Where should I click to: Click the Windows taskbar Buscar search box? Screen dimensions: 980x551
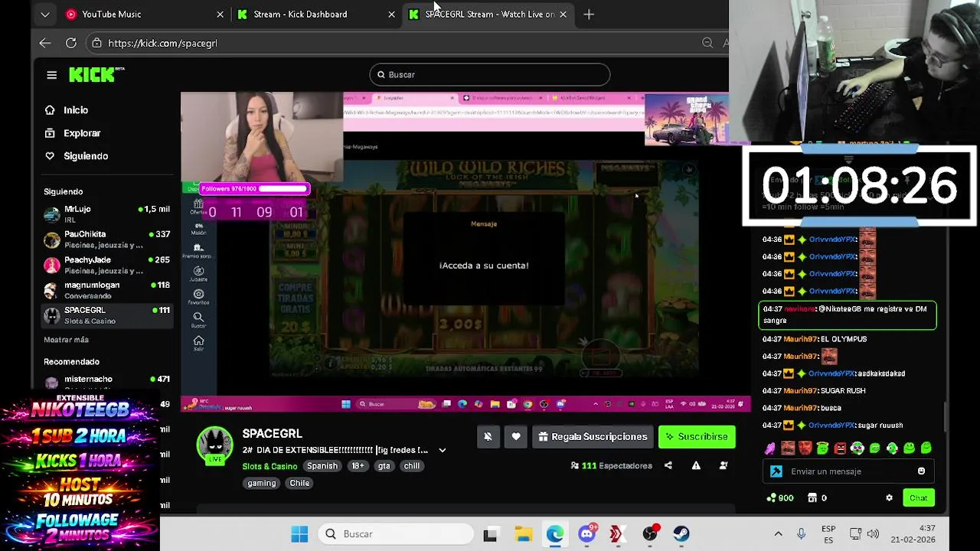pos(396,534)
